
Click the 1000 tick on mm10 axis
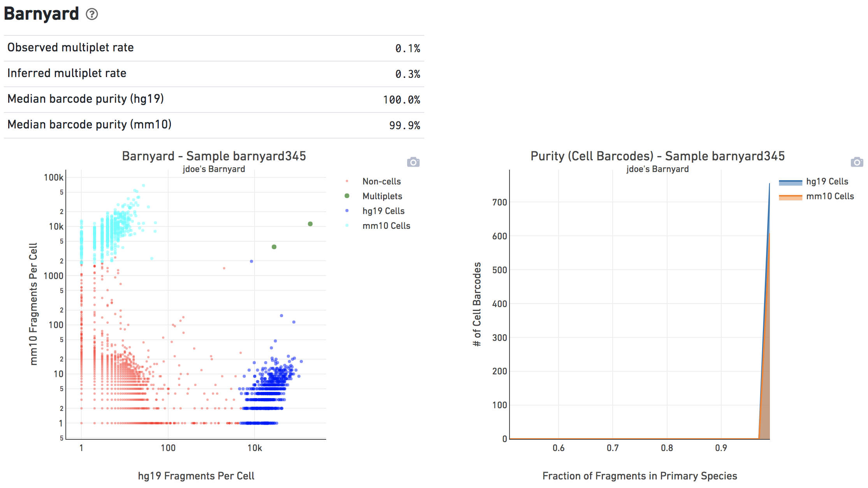pos(53,276)
